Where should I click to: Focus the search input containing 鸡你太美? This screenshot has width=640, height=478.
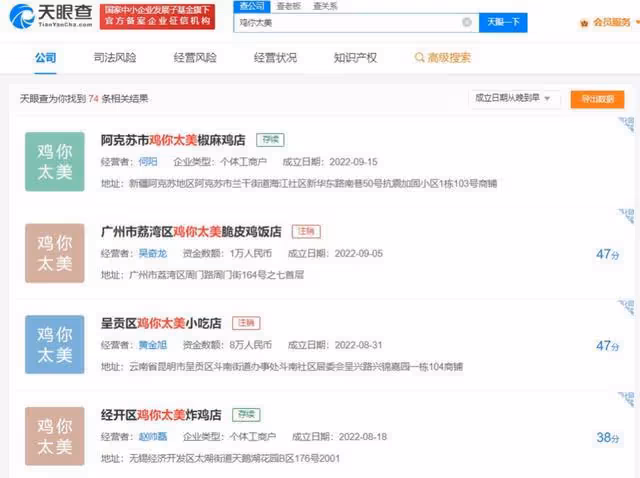(x=356, y=22)
